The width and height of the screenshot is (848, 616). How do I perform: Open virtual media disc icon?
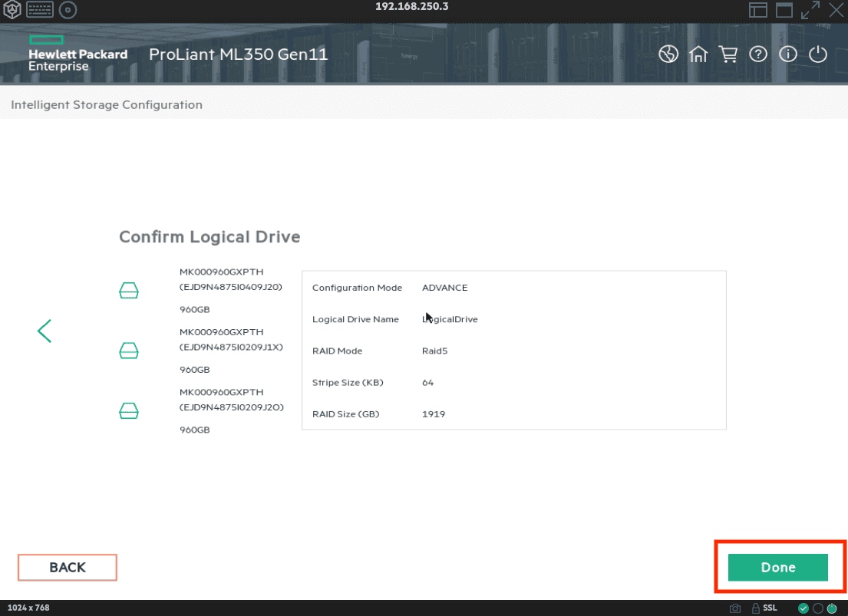click(68, 10)
